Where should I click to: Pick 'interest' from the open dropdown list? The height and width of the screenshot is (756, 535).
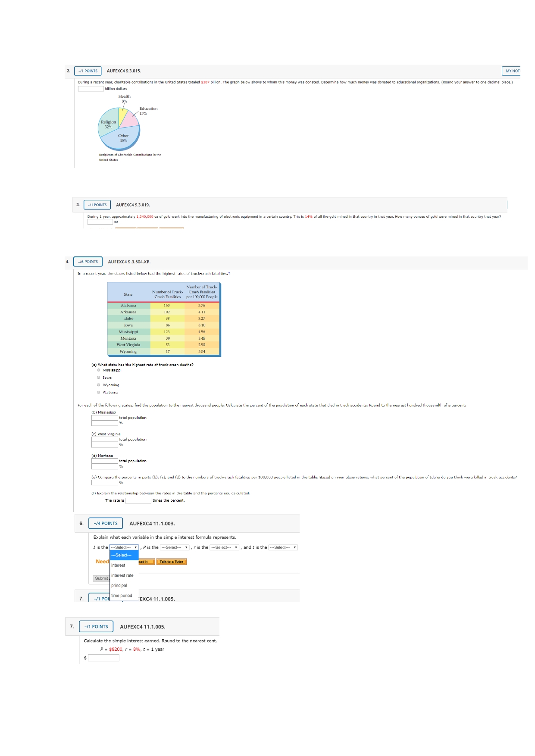tap(124, 565)
